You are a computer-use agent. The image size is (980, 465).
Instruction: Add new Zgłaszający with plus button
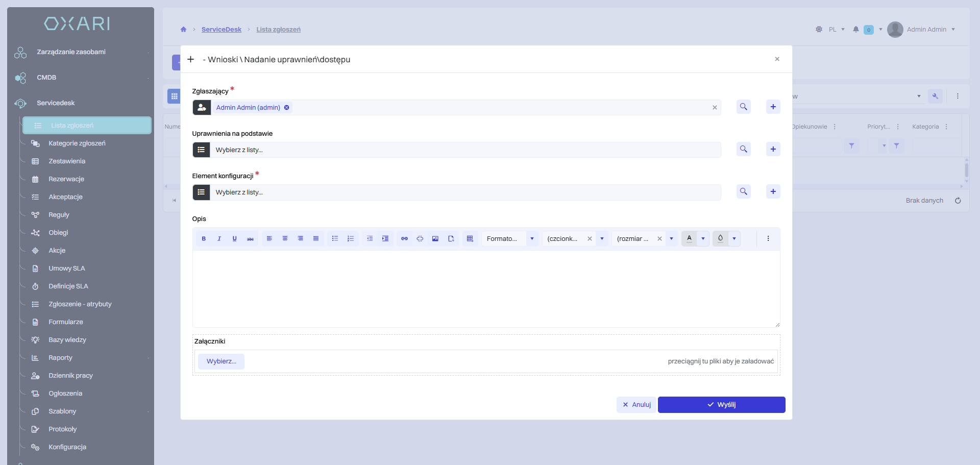pos(773,107)
